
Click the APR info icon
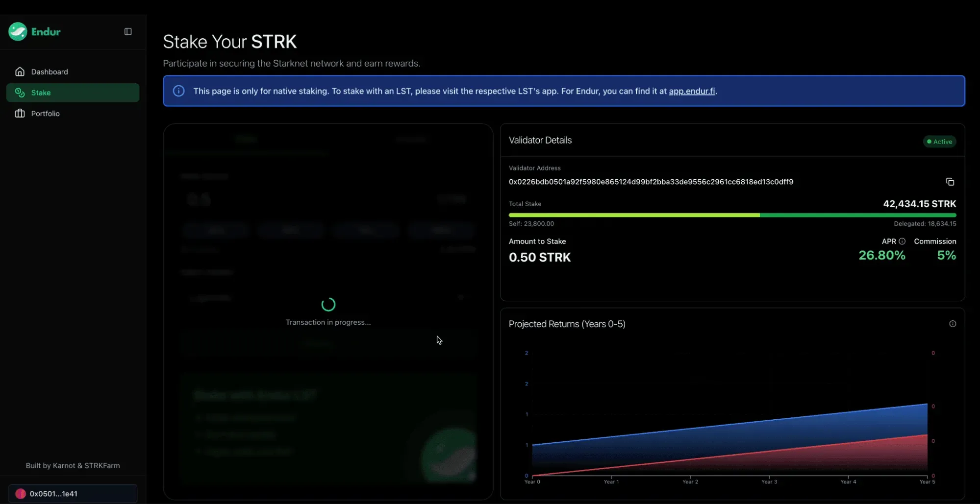[x=902, y=241]
